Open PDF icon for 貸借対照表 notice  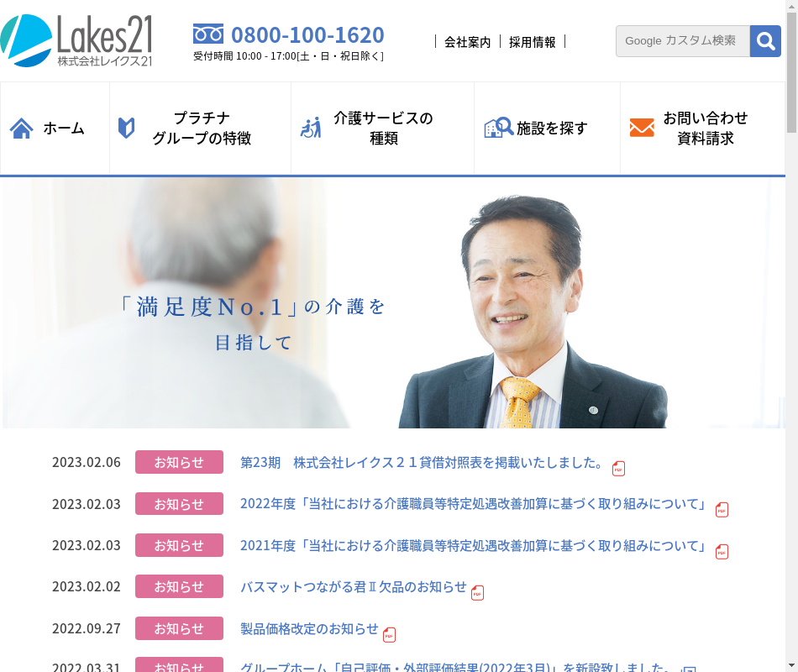[618, 469]
